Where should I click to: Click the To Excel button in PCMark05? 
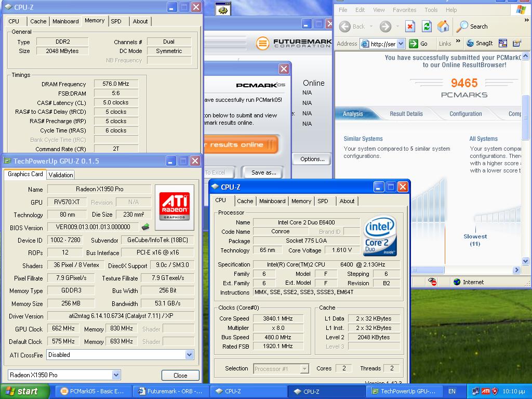[219, 172]
